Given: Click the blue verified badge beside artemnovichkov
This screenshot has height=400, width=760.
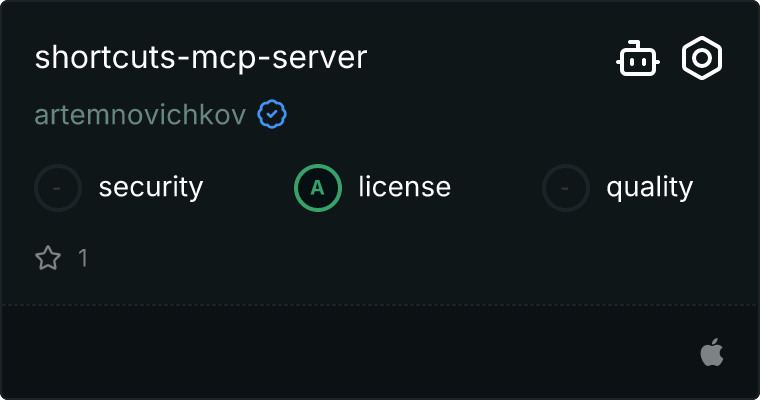Looking at the screenshot, I should point(272,115).
